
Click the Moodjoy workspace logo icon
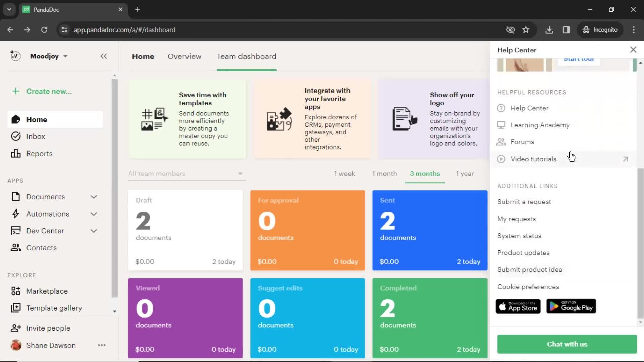(x=15, y=56)
